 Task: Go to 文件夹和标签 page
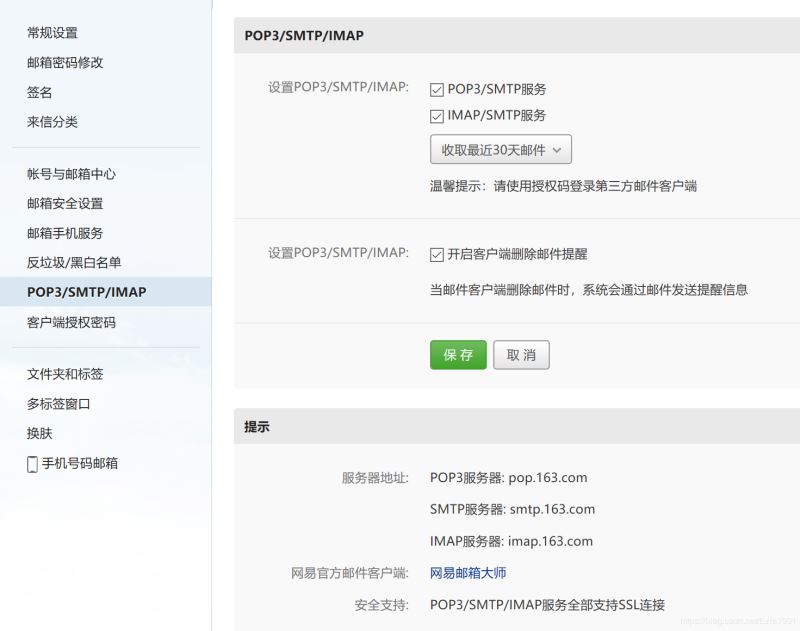click(x=65, y=374)
